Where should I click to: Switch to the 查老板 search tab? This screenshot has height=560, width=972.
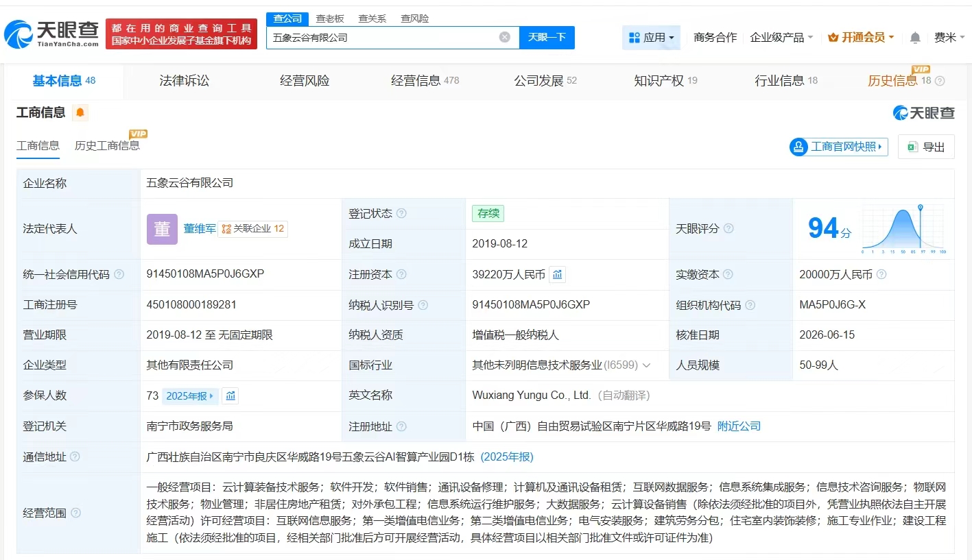click(330, 19)
